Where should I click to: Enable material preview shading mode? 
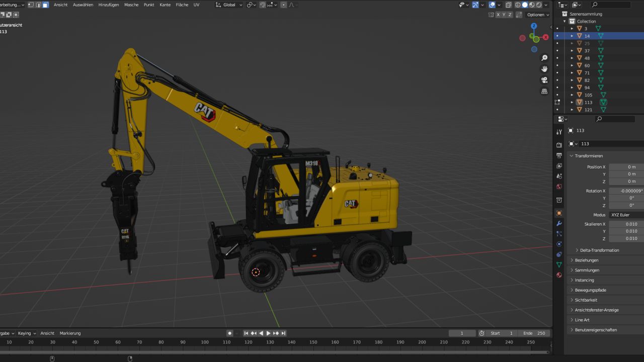[x=532, y=5]
